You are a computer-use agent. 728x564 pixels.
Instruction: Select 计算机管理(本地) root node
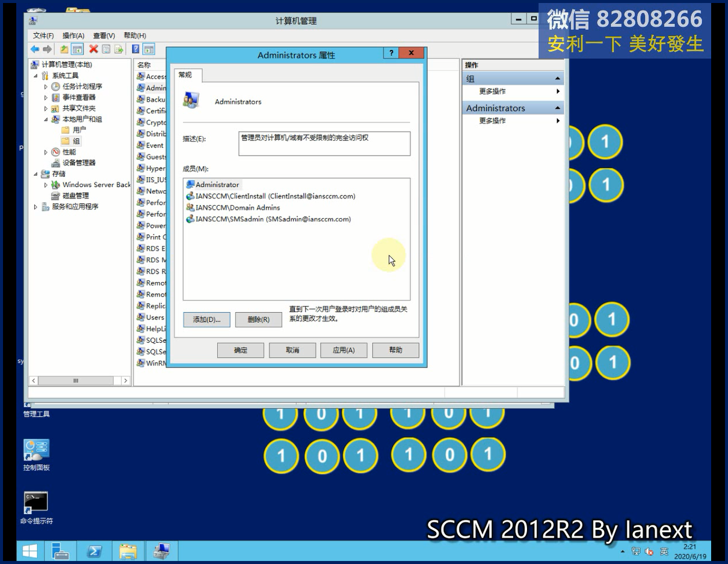pos(61,64)
